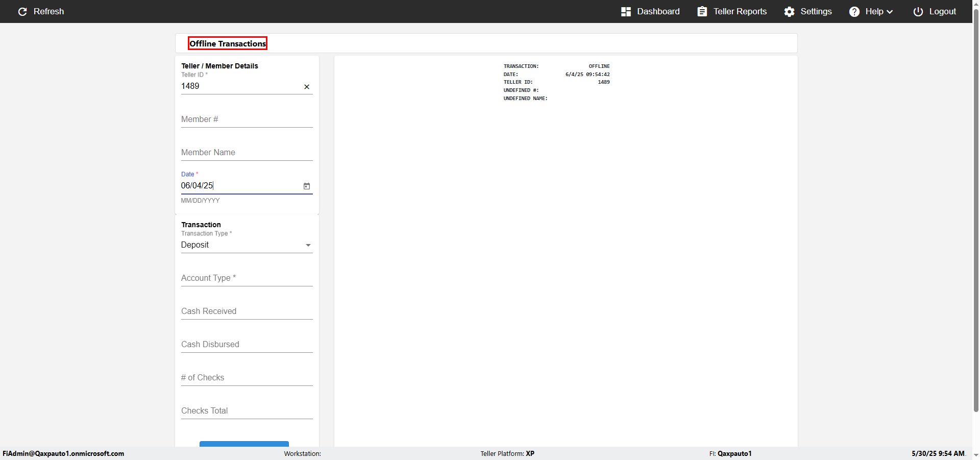The width and height of the screenshot is (980, 460).
Task: Click the blue button below Checks Total
Action: pos(244,444)
